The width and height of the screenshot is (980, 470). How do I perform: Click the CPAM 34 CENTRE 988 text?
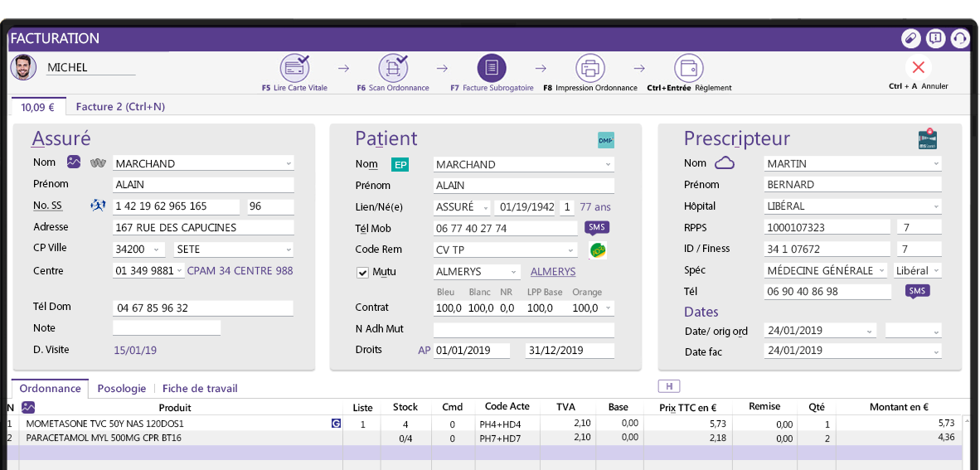(x=240, y=270)
